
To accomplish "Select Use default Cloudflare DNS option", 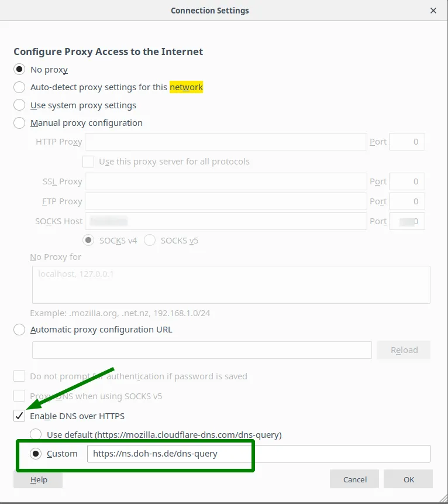I will (36, 434).
